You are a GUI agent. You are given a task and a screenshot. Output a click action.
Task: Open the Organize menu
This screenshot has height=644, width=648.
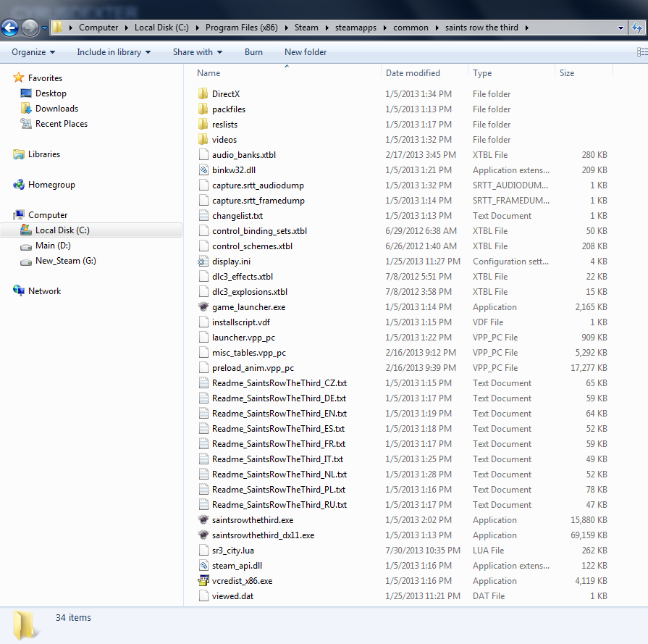33,52
